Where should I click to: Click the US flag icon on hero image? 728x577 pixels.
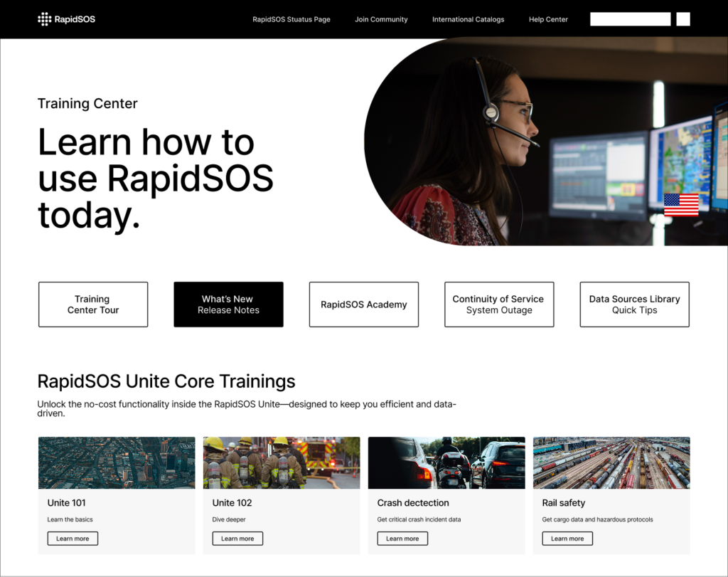click(681, 205)
